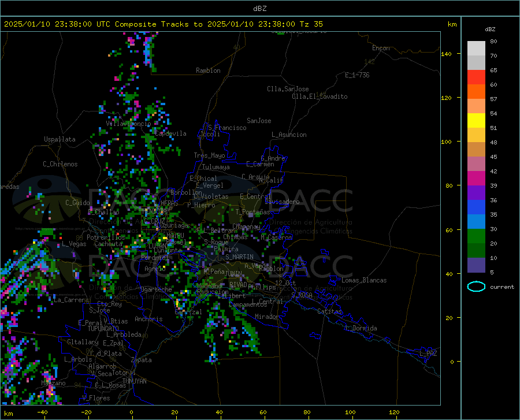Click the 'Tres_Mayo' map label
The height and width of the screenshot is (420, 520).
tap(209, 155)
